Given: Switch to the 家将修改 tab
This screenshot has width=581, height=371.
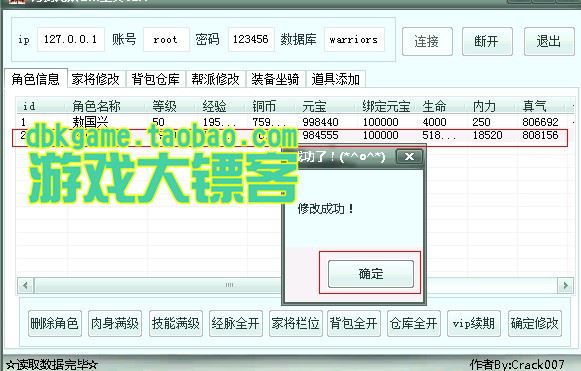Looking at the screenshot, I should tap(96, 79).
